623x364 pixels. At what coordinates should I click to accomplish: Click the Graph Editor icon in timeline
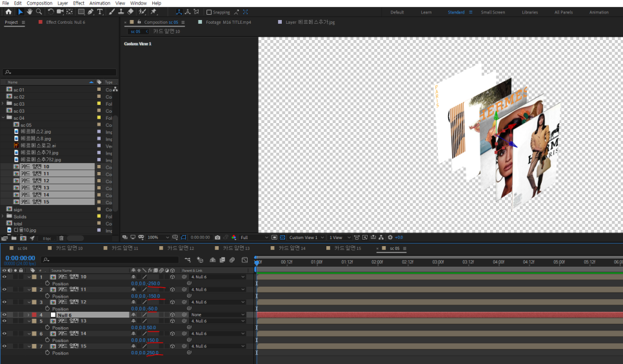(245, 260)
